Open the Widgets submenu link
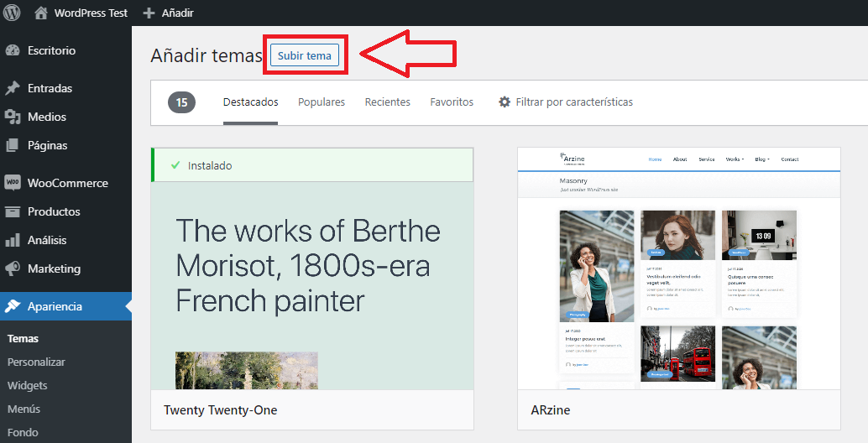The image size is (868, 443). 27,385
